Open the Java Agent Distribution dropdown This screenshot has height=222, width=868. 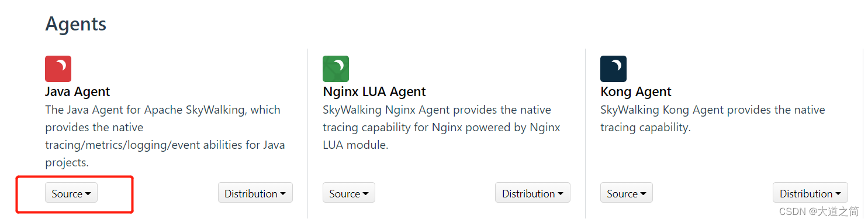pos(255,193)
